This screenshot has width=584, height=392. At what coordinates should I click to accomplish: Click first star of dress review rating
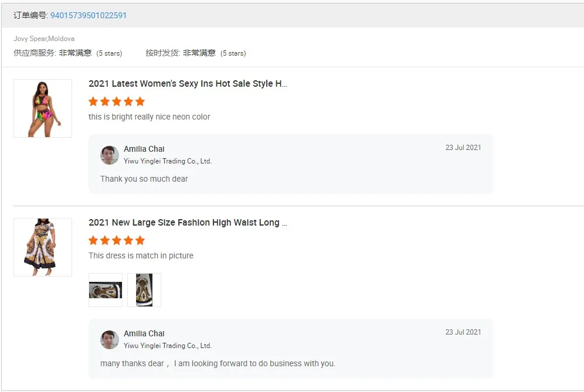coord(93,240)
